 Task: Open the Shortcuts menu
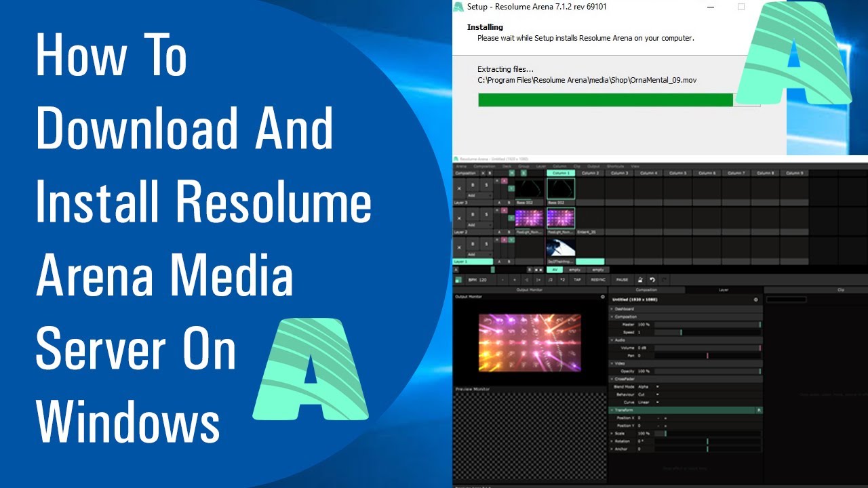point(615,166)
